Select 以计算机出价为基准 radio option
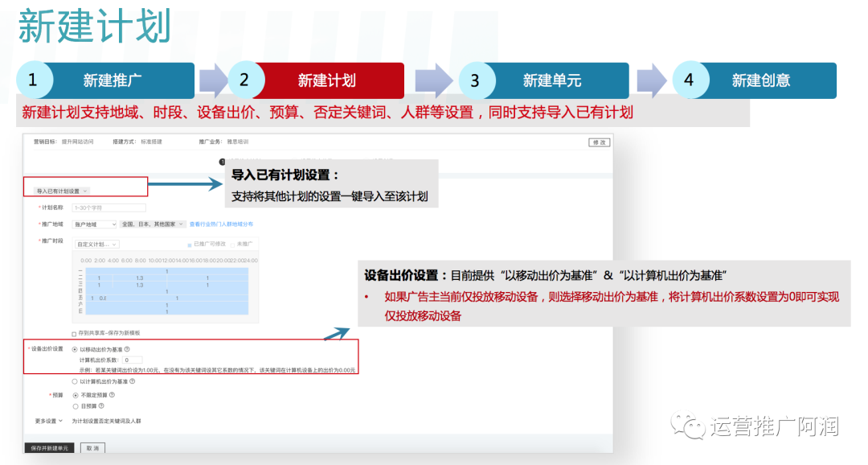This screenshot has height=465, width=868. [x=75, y=381]
